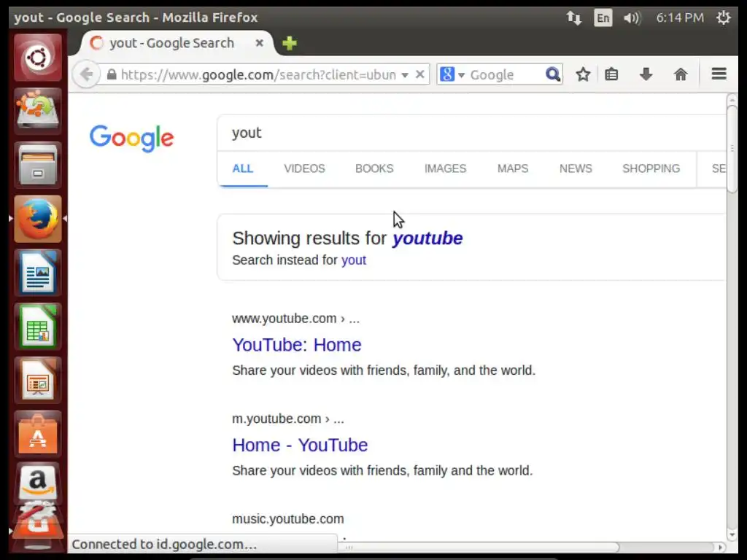Show bookmarks list icon

click(611, 74)
